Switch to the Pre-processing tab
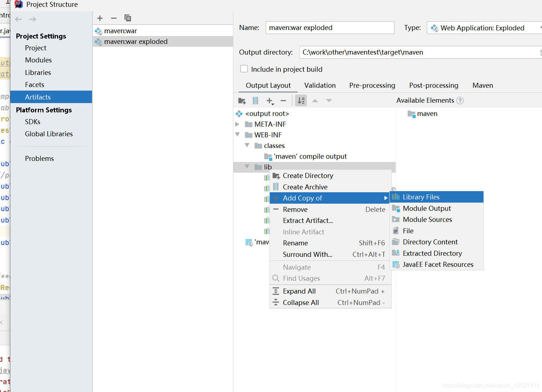 (372, 86)
